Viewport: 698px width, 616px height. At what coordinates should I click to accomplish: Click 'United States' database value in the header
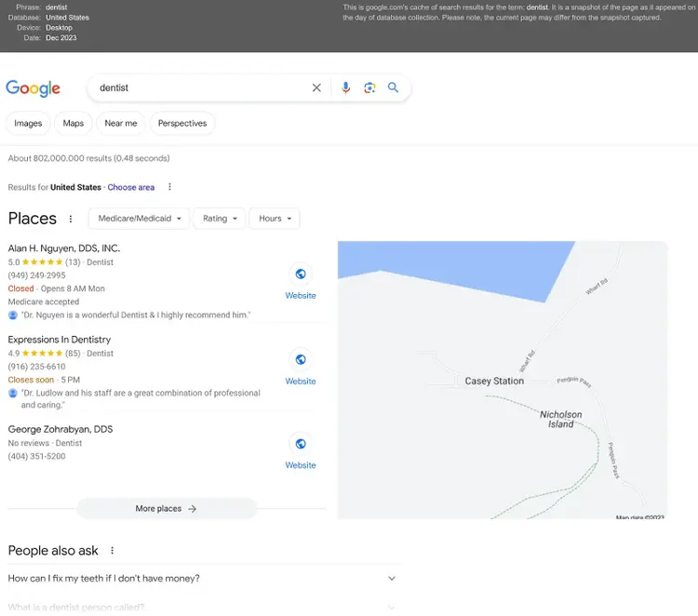67,18
